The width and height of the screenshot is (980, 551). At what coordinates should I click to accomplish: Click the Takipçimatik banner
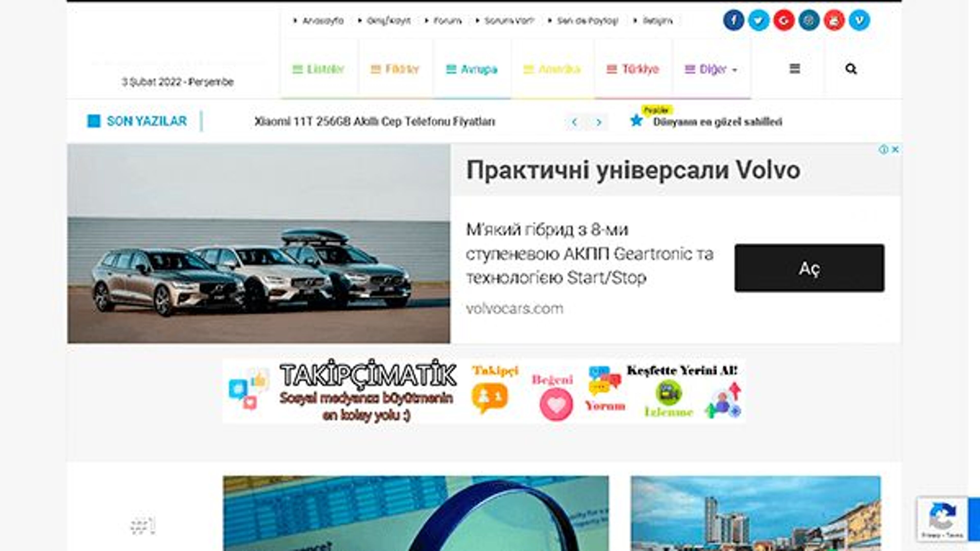pos(484,391)
